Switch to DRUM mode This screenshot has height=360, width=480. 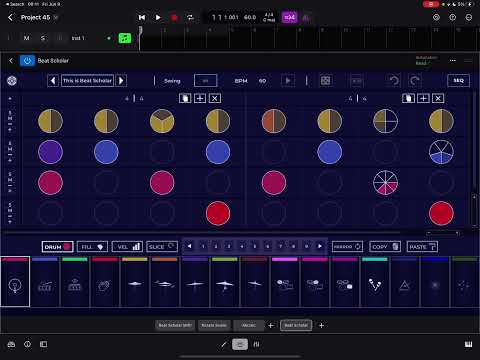(57, 247)
